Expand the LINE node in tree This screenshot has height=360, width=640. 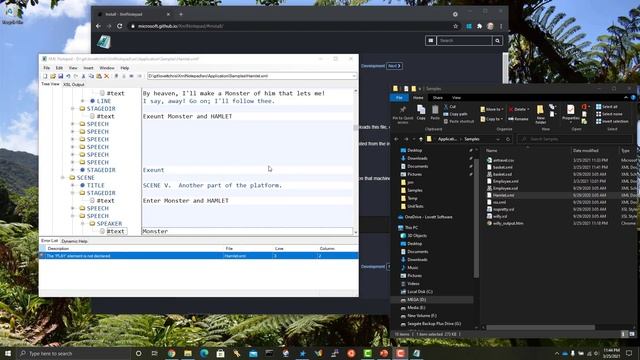83,101
